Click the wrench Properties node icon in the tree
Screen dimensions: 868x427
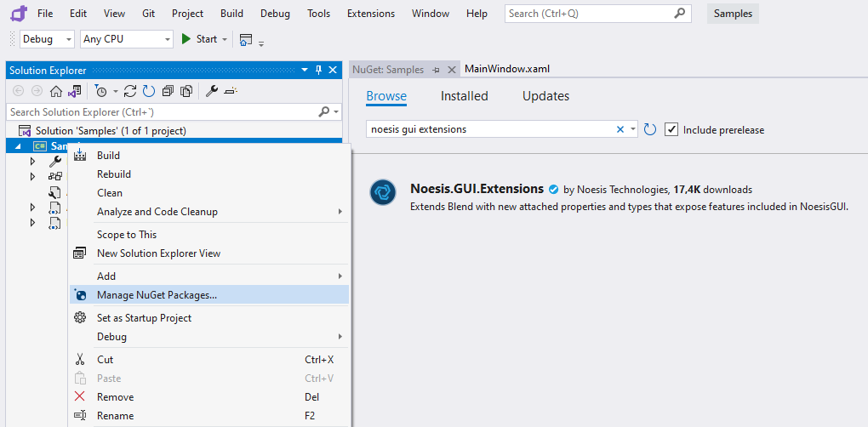(x=54, y=161)
